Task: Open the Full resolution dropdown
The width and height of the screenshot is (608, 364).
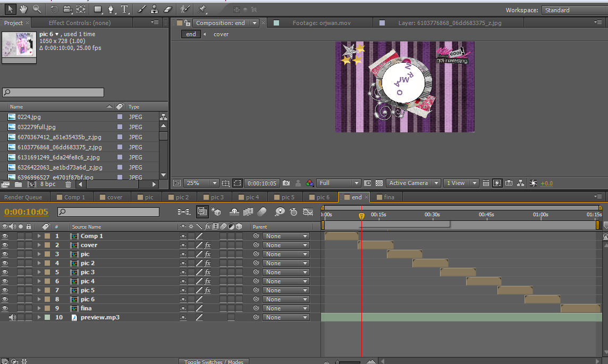Action: coord(339,183)
